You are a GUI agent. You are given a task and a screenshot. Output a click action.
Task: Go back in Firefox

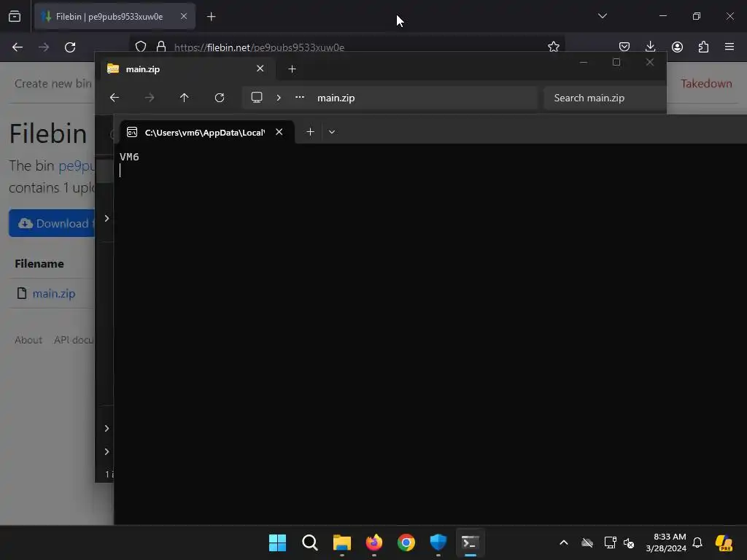click(x=18, y=47)
